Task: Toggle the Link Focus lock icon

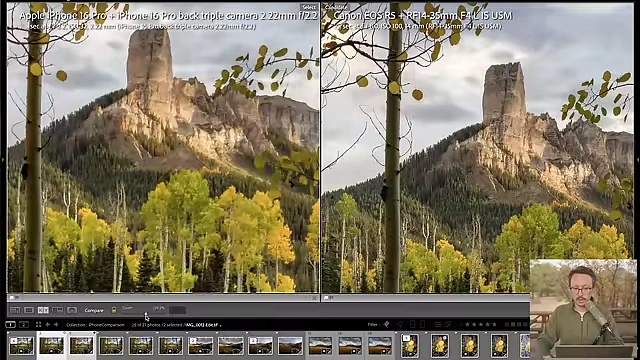Action: pos(114,310)
